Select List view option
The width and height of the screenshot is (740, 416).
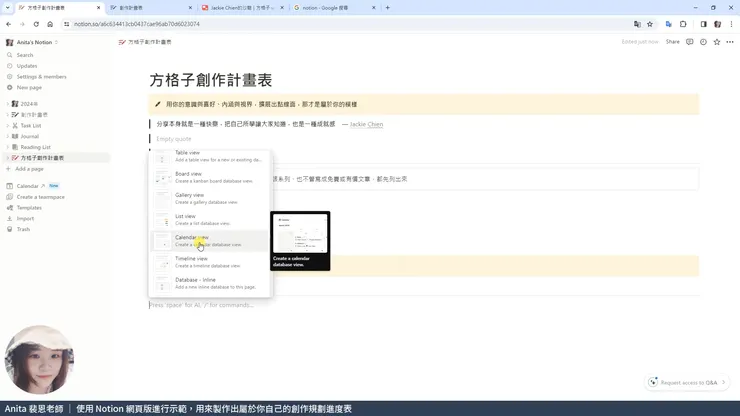click(x=210, y=220)
